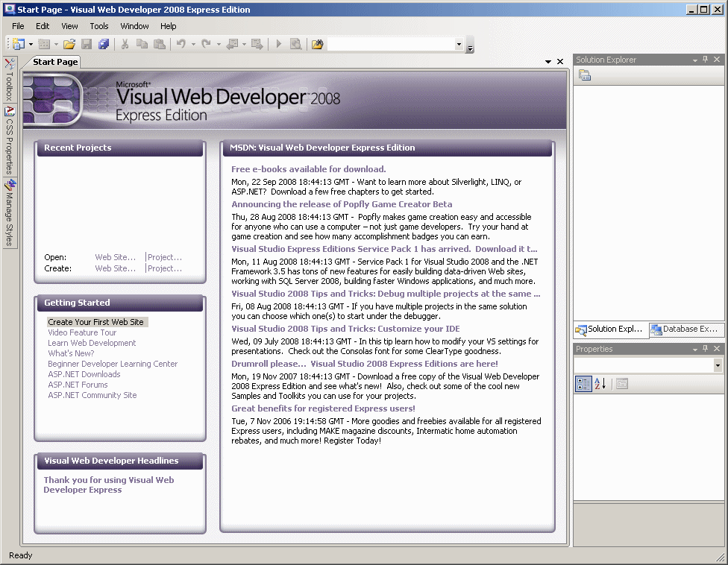
Task: Toggle Categorized view in Properties panel
Action: 583,384
